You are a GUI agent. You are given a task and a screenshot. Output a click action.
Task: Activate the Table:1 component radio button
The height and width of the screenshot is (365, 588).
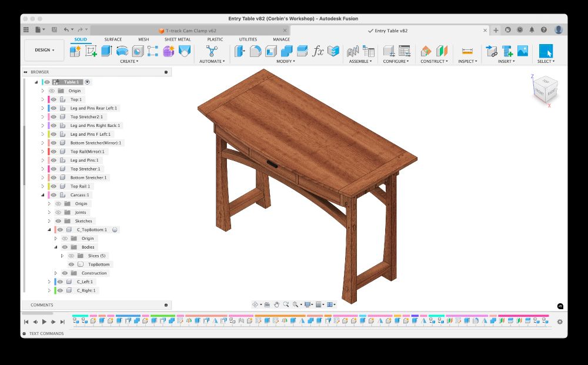pos(88,82)
